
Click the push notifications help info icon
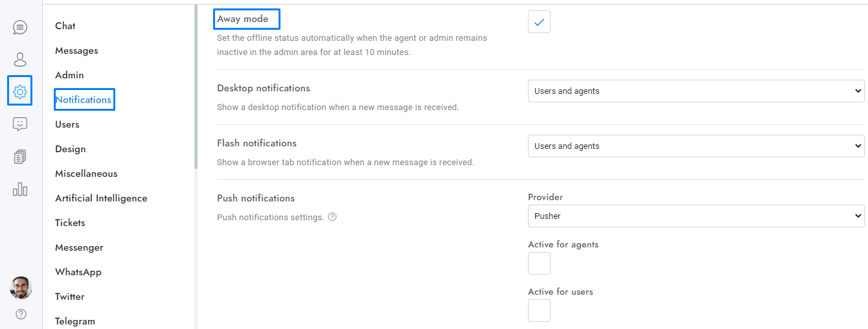tap(332, 217)
